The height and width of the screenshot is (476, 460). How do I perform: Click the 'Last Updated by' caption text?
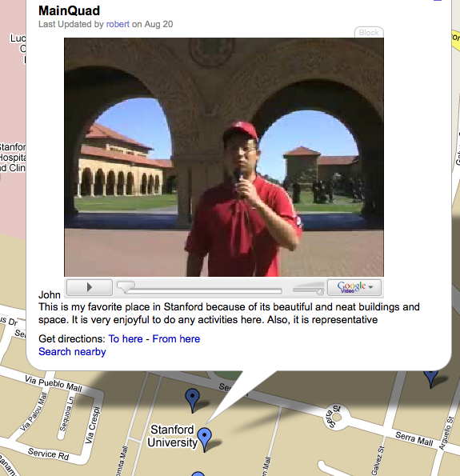71,24
